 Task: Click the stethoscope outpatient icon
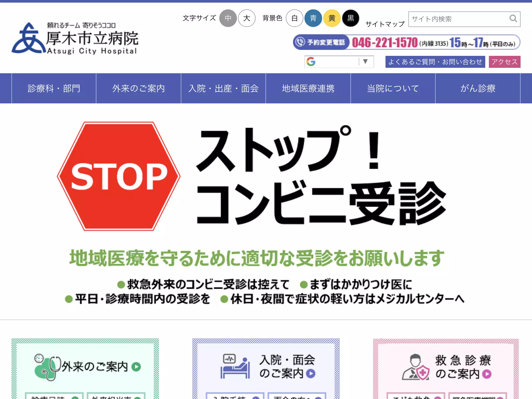pos(48,367)
